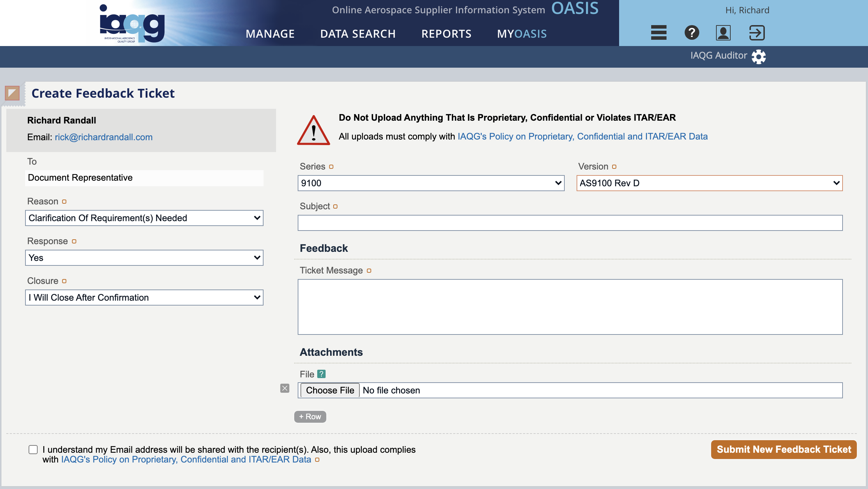Click the Richard Randall name text
868x489 pixels.
pyautogui.click(x=62, y=120)
